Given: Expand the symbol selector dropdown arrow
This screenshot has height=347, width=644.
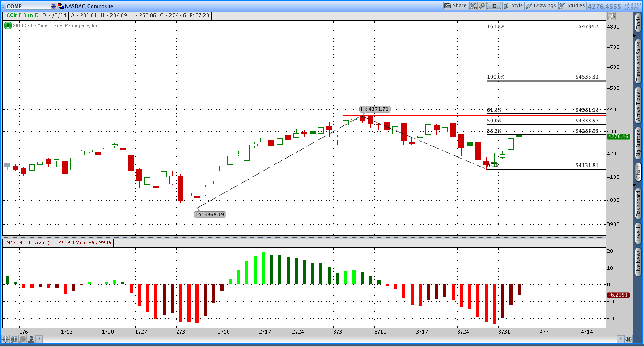Looking at the screenshot, I should click(54, 6).
